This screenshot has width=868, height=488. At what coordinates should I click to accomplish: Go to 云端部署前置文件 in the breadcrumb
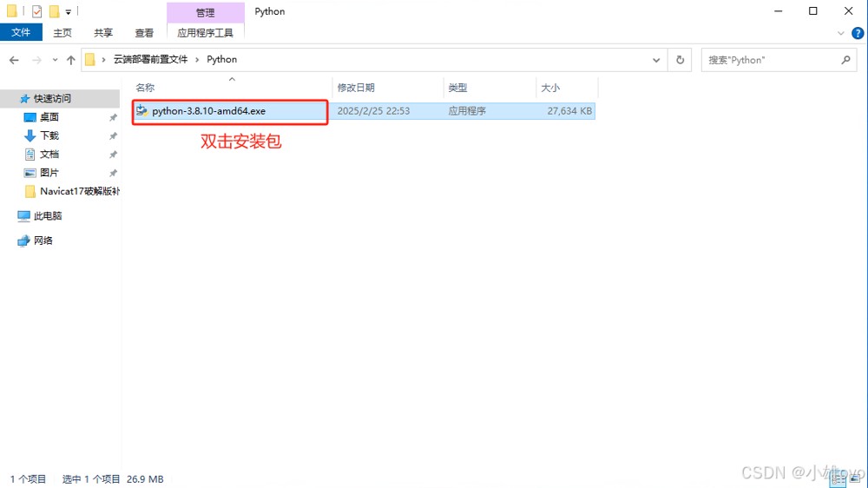point(150,60)
